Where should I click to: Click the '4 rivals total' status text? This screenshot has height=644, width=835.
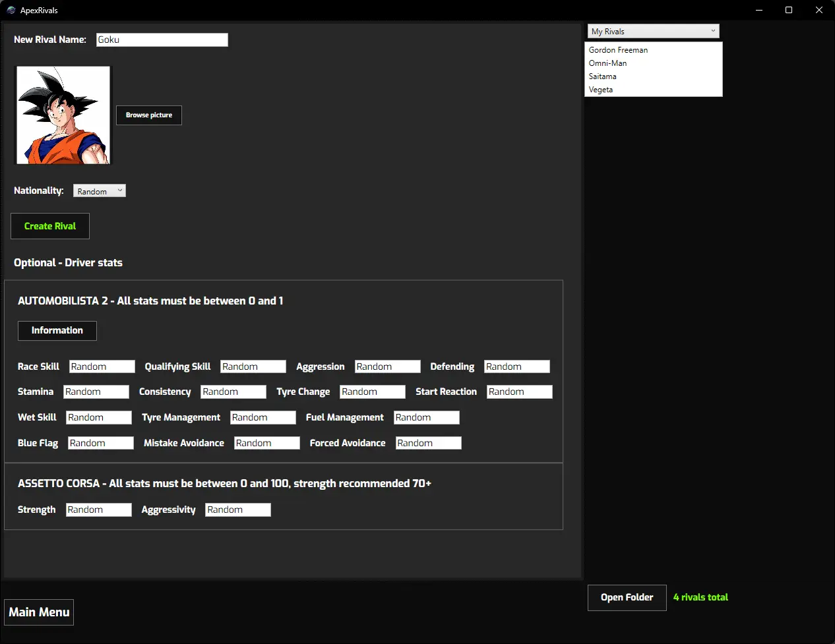click(700, 597)
